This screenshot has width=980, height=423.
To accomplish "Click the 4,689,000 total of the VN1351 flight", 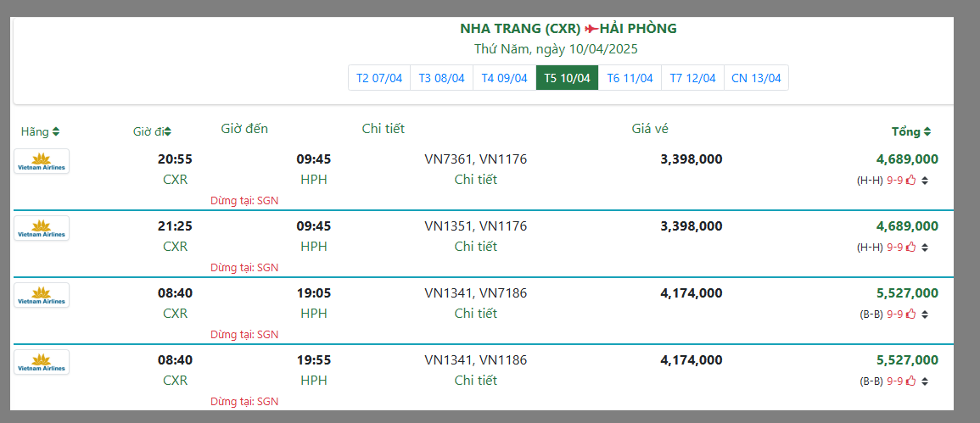I will 907,225.
